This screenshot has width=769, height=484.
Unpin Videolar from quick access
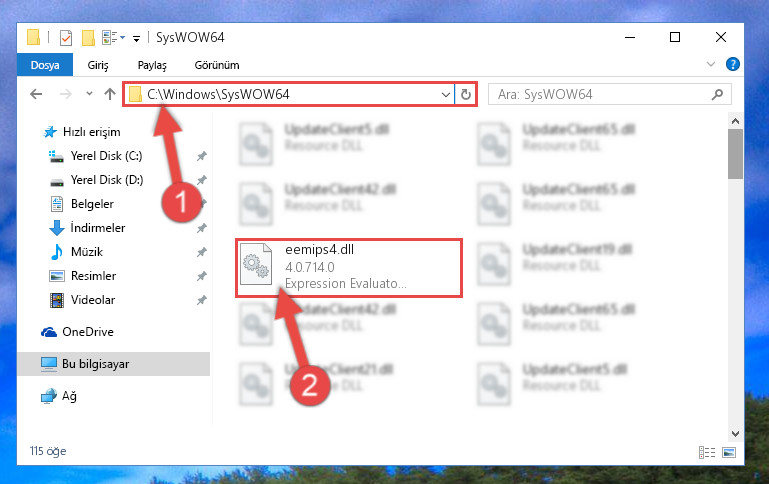pyautogui.click(x=202, y=300)
